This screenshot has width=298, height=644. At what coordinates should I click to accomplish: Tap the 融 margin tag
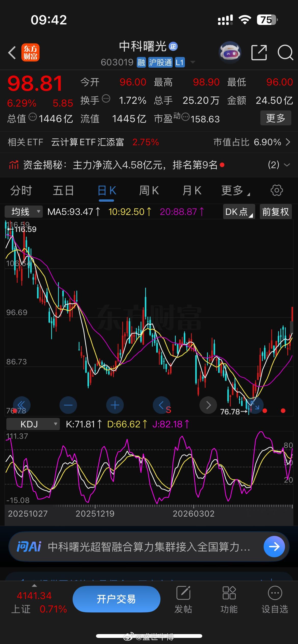(x=141, y=62)
